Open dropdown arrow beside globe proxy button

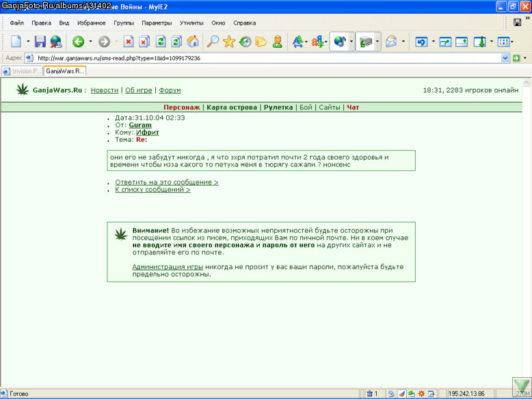351,42
